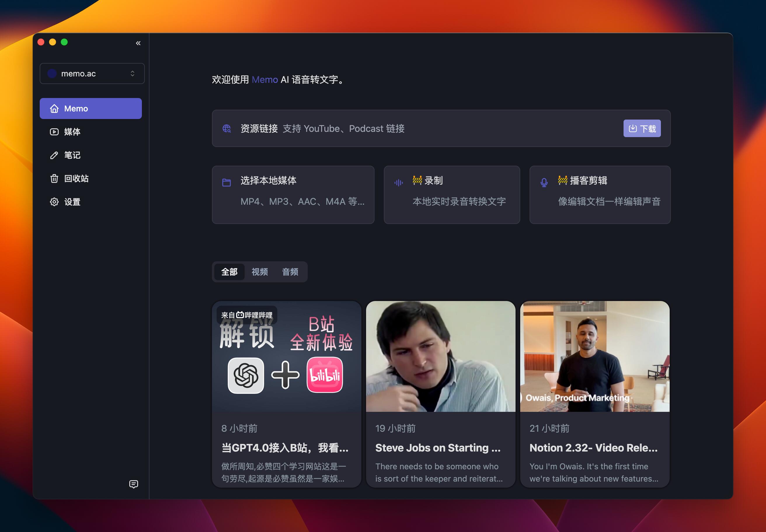This screenshot has height=532, width=766.
Task: Click the resource link input field
Action: [x=434, y=128]
